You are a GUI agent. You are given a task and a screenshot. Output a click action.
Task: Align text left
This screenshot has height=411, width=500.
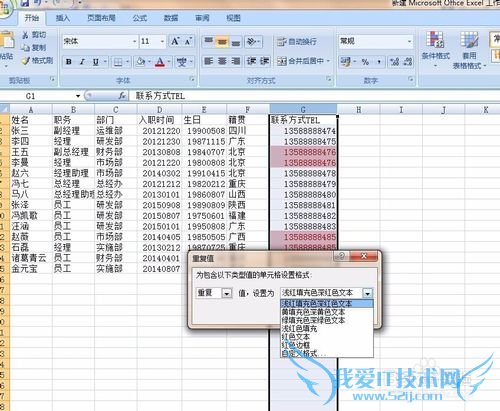click(209, 61)
